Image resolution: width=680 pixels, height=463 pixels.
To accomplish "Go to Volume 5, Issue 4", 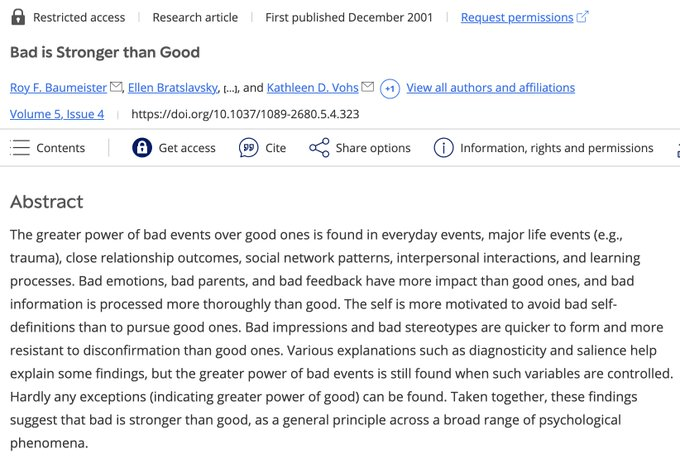I will (57, 114).
